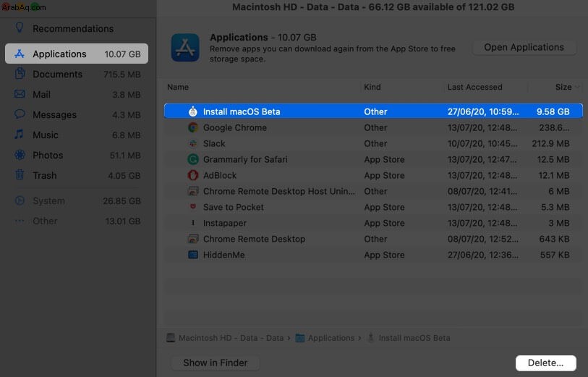Select the Slack row name
The image size is (588, 377).
click(x=214, y=143)
